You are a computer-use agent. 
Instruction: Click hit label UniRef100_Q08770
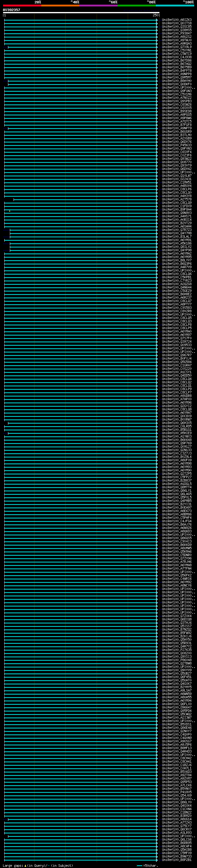point(177,162)
